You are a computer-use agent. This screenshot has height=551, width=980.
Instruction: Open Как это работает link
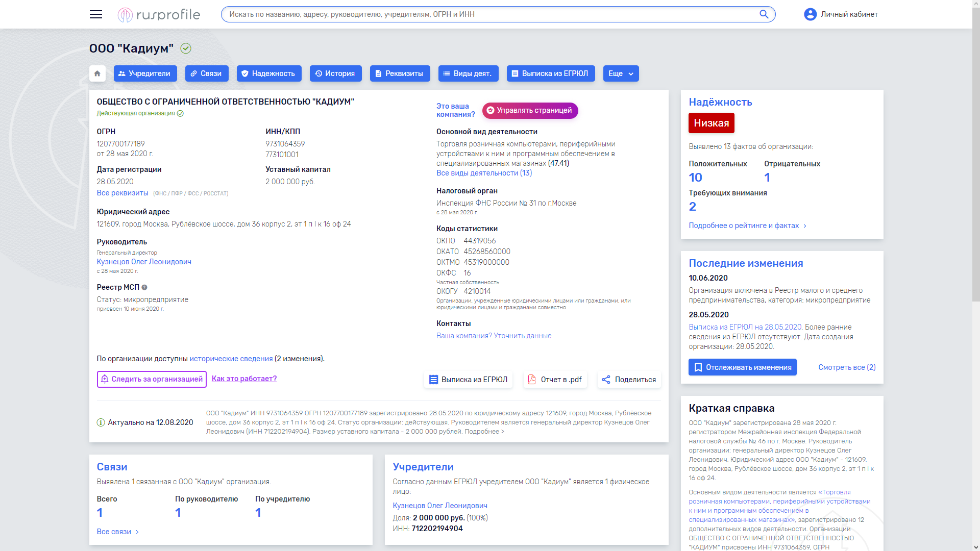click(244, 379)
